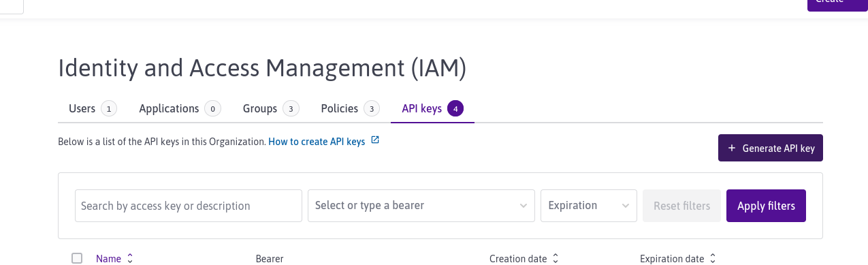Click the Apply filters button
Image resolution: width=868 pixels, height=265 pixels.
point(766,206)
